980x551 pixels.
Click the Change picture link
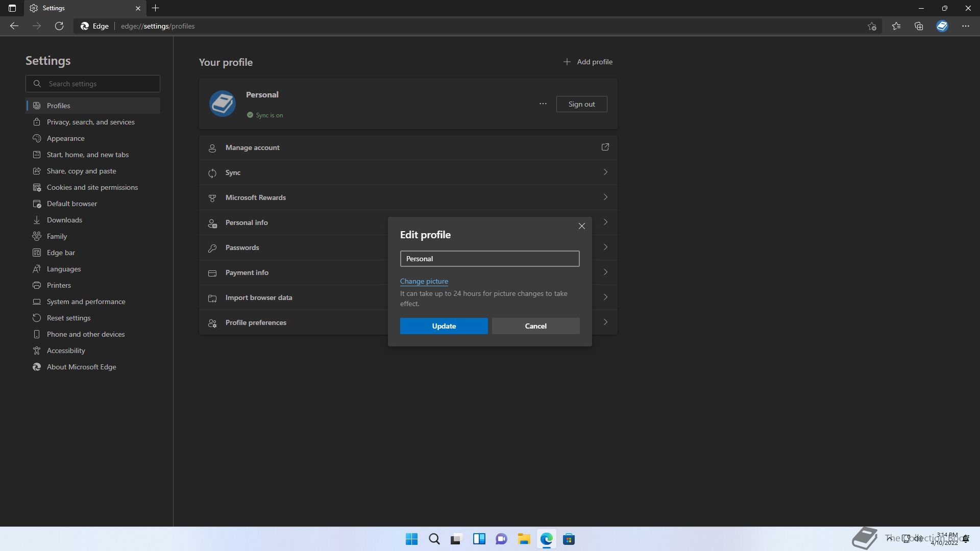coord(424,281)
